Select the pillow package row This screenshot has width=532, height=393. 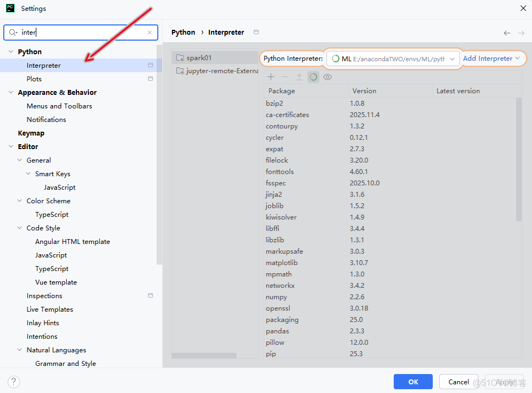coord(390,343)
